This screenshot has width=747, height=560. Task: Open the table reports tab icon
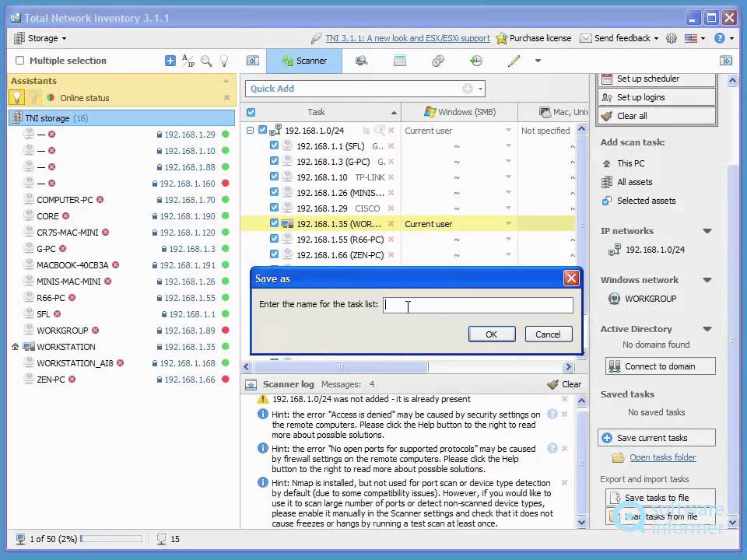pos(400,61)
